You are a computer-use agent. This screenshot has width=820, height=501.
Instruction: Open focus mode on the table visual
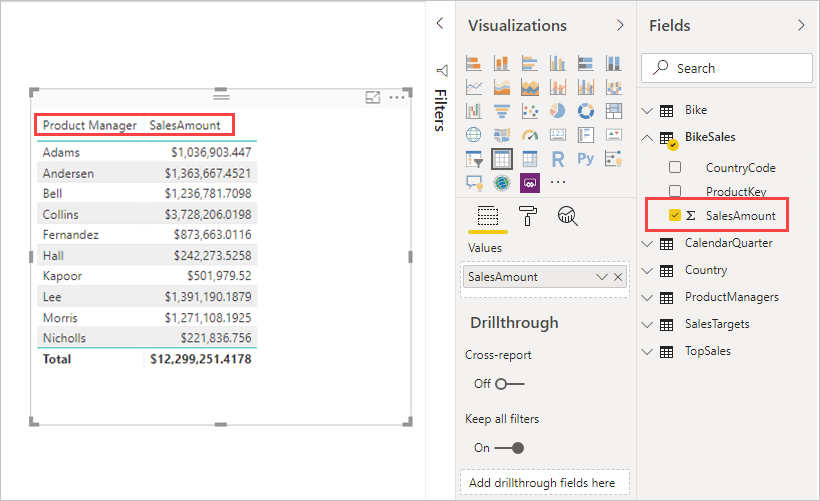point(372,97)
